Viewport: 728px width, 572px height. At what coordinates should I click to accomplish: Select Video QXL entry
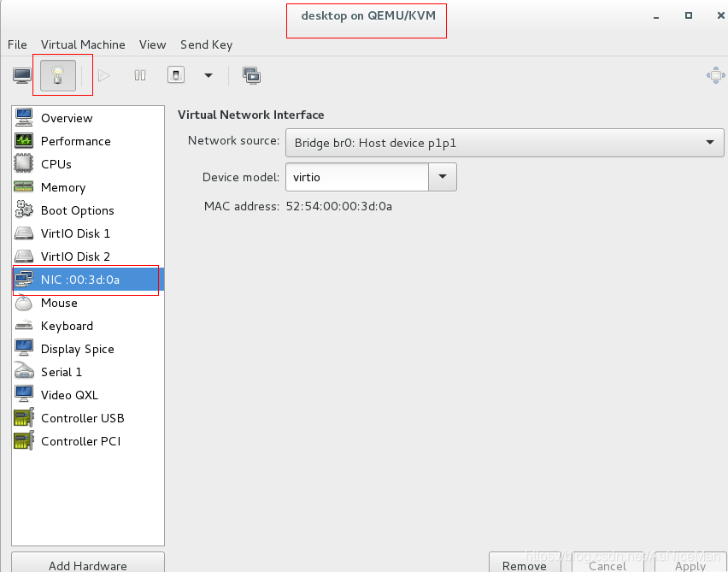tap(88, 395)
